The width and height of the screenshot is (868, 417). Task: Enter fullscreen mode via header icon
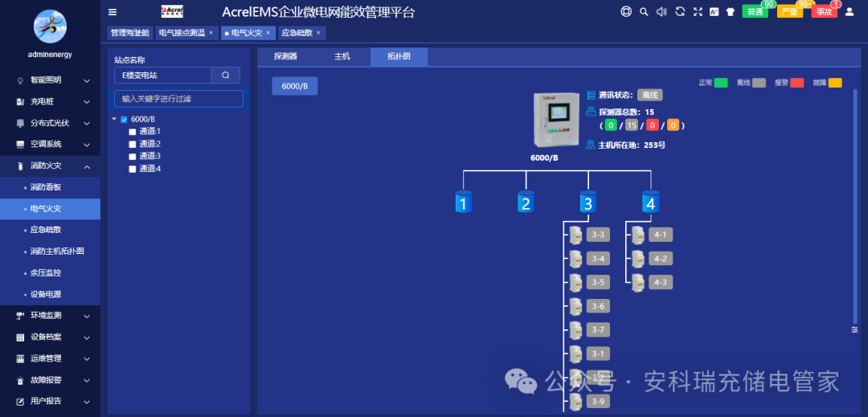coord(698,11)
